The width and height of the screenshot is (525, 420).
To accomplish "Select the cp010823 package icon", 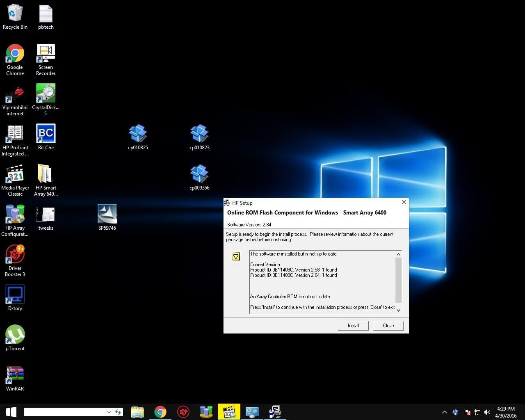I will (199, 137).
